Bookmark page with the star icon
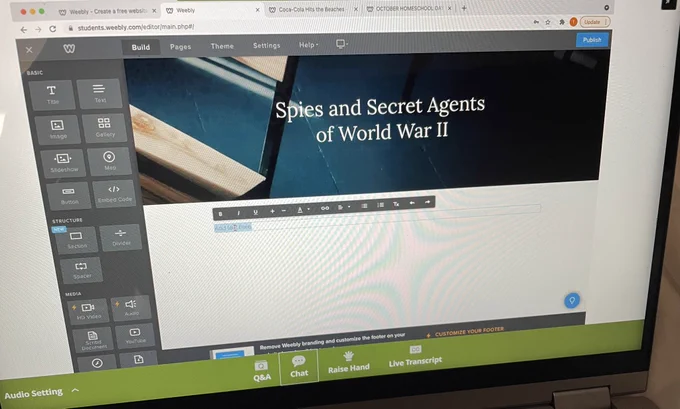 [x=548, y=22]
